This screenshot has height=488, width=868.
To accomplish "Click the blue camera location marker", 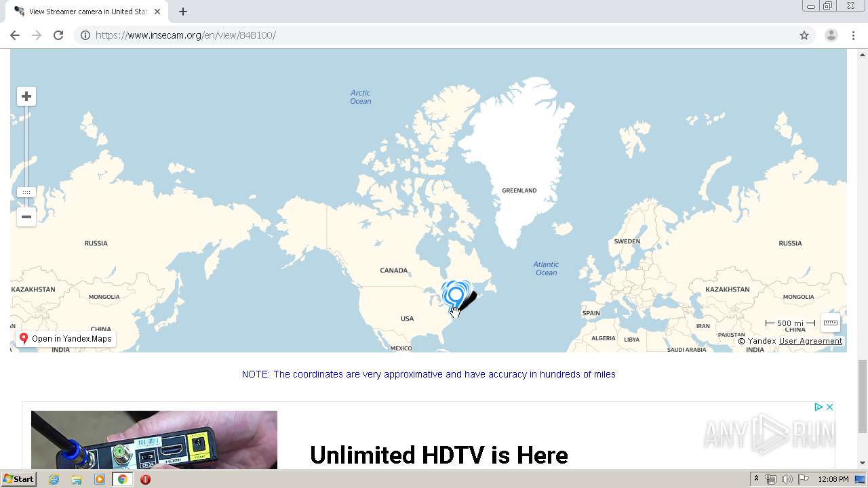I will pos(455,297).
